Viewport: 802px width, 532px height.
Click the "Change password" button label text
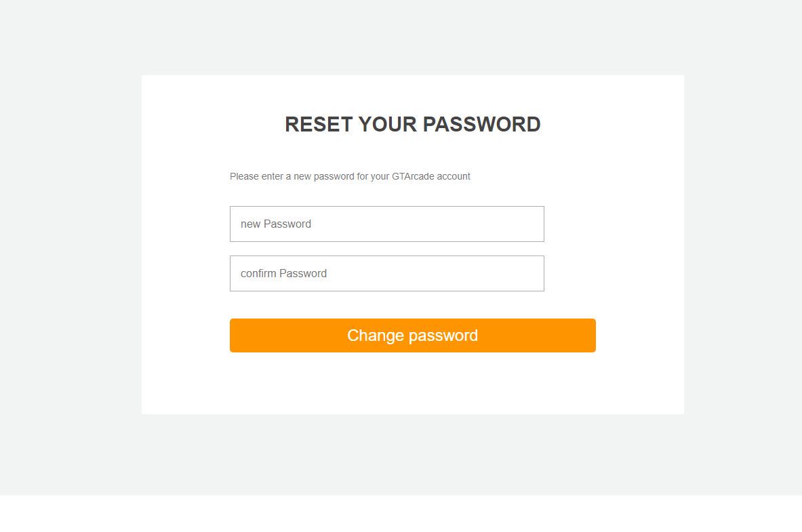[412, 335]
